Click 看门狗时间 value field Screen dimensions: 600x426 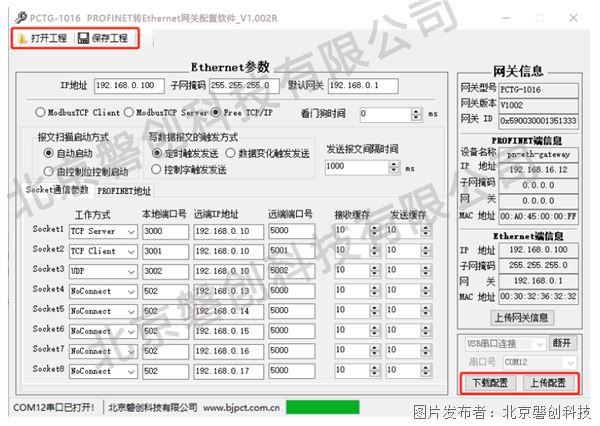click(385, 114)
